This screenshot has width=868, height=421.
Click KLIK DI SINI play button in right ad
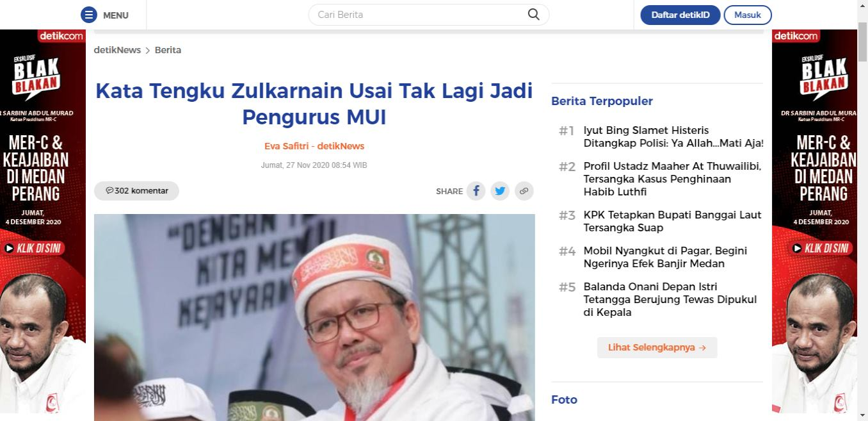pyautogui.click(x=821, y=248)
